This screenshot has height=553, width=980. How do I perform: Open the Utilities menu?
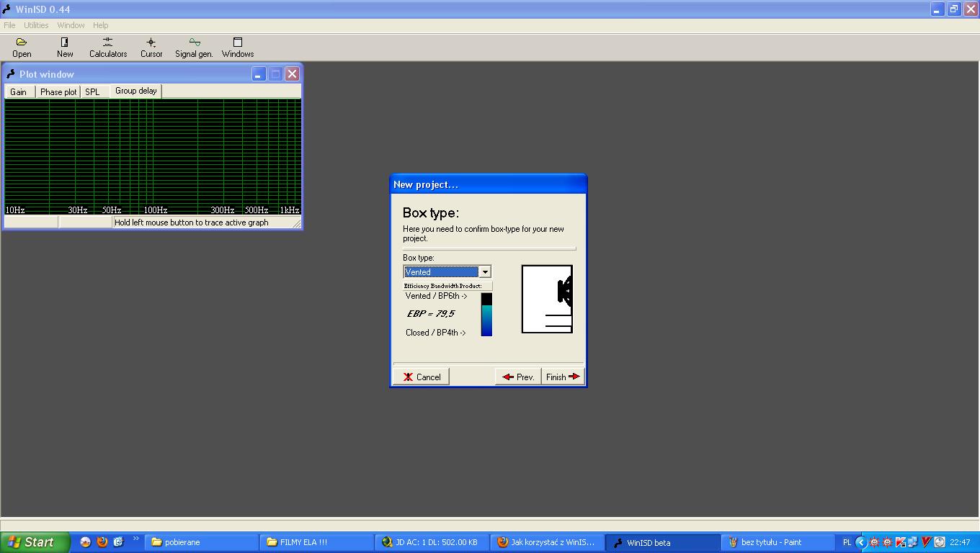[x=36, y=25]
